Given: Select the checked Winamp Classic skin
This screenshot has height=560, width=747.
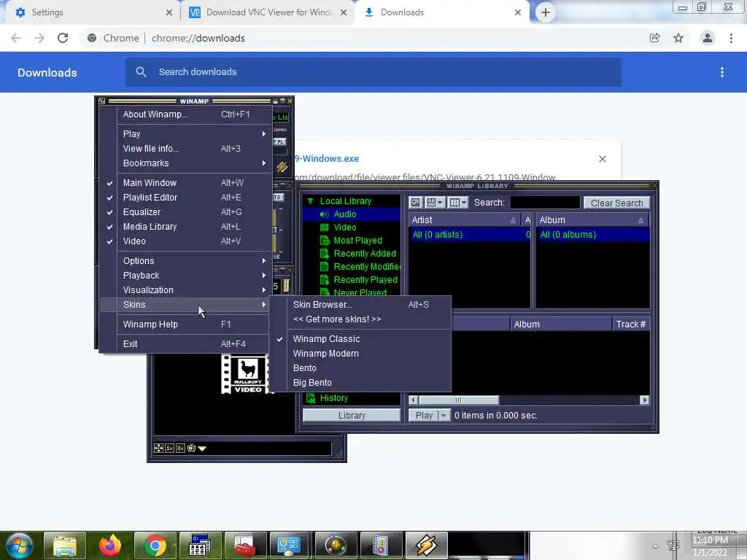Looking at the screenshot, I should coord(362,339).
